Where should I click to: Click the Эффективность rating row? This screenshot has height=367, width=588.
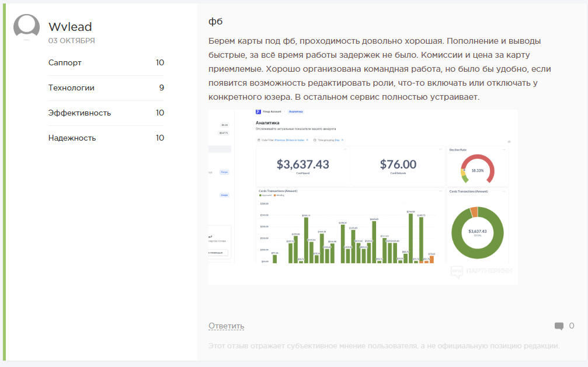[x=106, y=113]
